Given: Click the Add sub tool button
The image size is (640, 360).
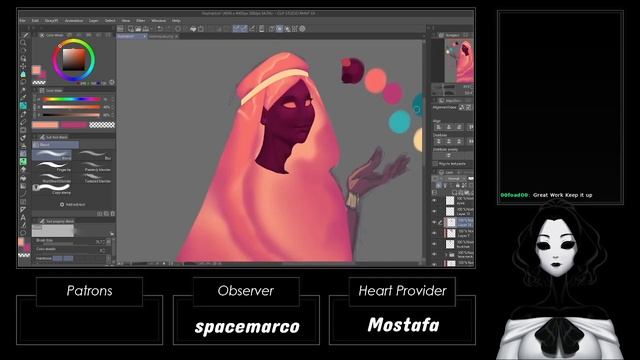Looking at the screenshot, I should [73, 204].
